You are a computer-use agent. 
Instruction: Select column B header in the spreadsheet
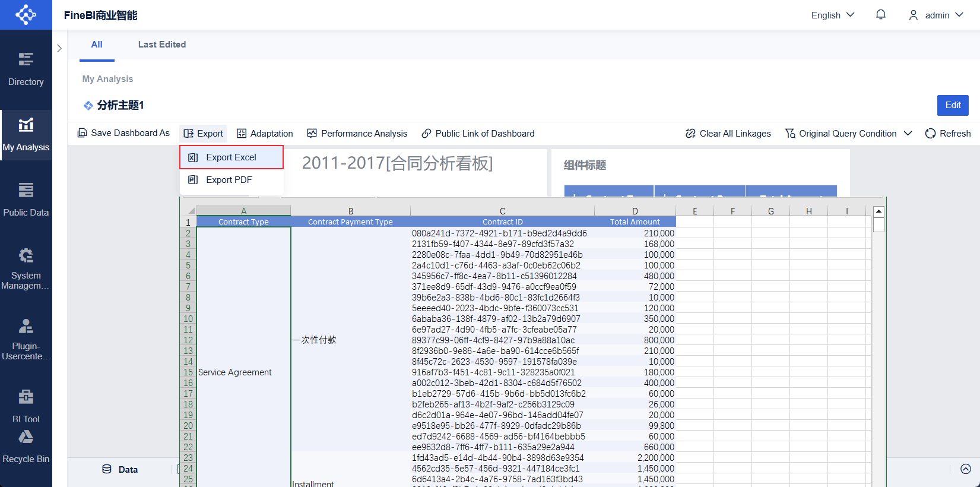tap(351, 211)
